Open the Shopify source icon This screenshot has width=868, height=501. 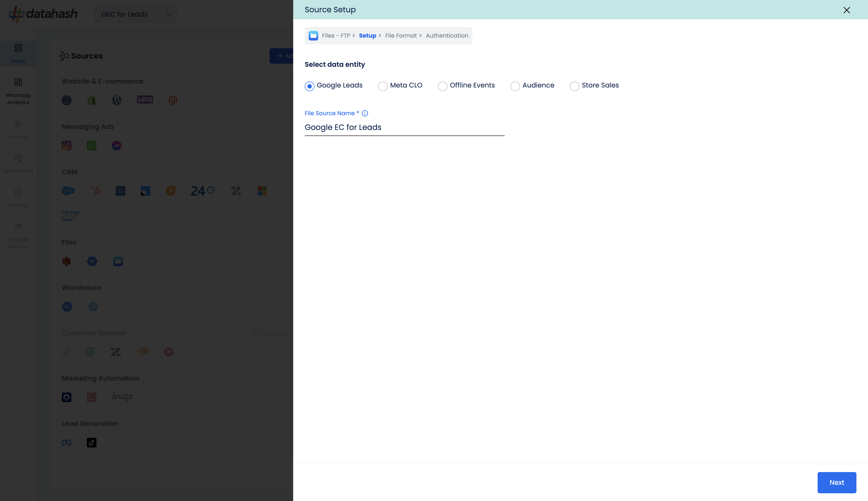click(x=92, y=100)
